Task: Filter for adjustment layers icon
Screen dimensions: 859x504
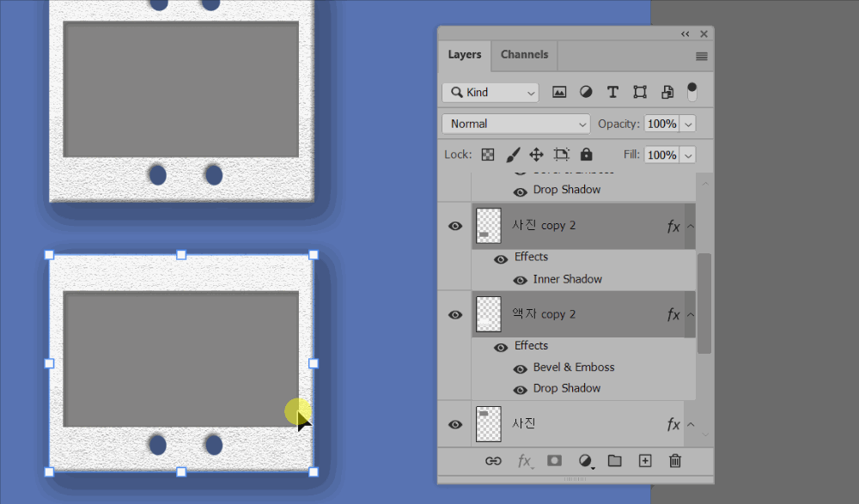Action: coord(586,92)
